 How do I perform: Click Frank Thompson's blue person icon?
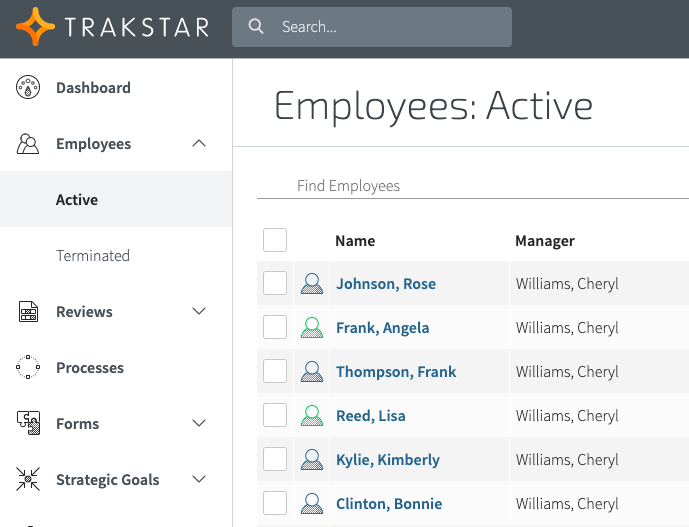[x=312, y=371]
